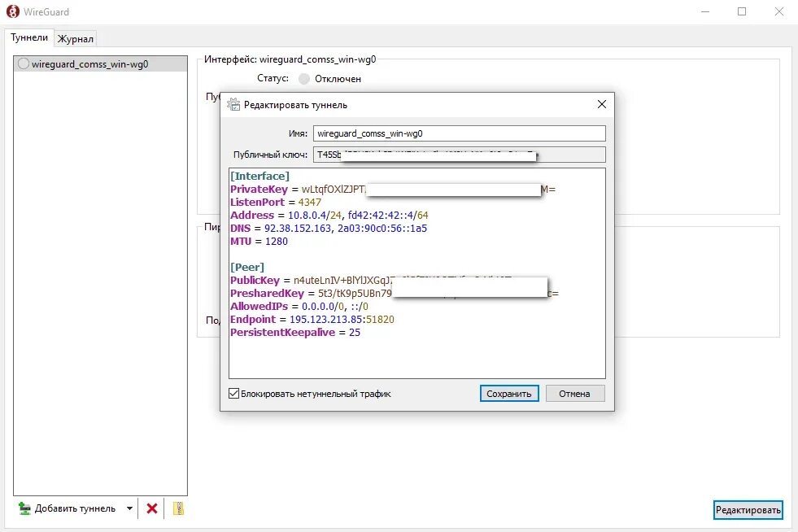
Task: Click the MTU value 1280
Action: point(277,242)
